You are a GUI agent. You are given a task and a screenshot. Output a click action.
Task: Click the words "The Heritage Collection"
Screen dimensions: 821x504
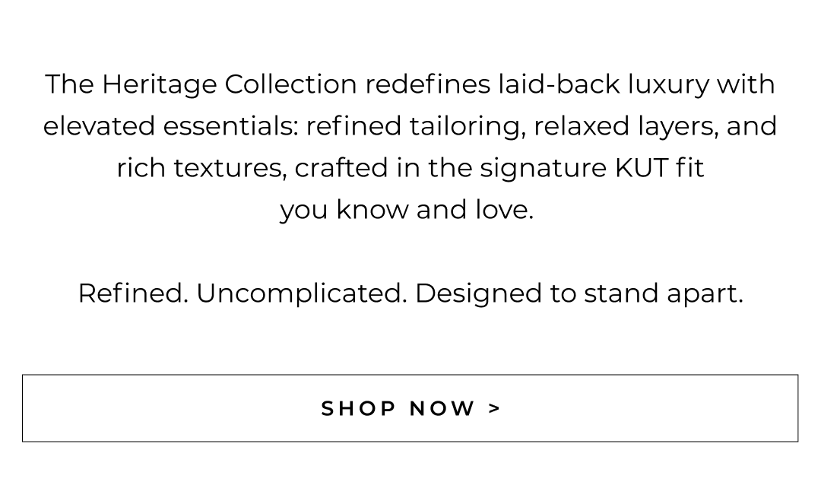(x=201, y=84)
